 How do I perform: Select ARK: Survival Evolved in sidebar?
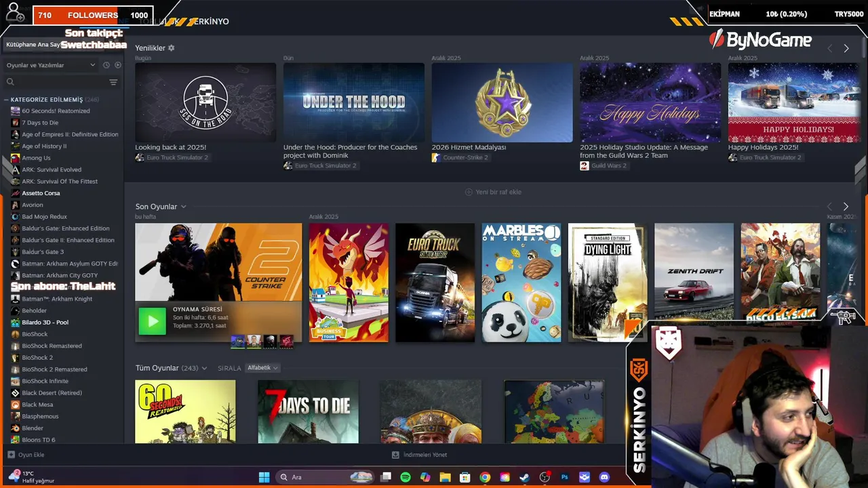tap(52, 169)
